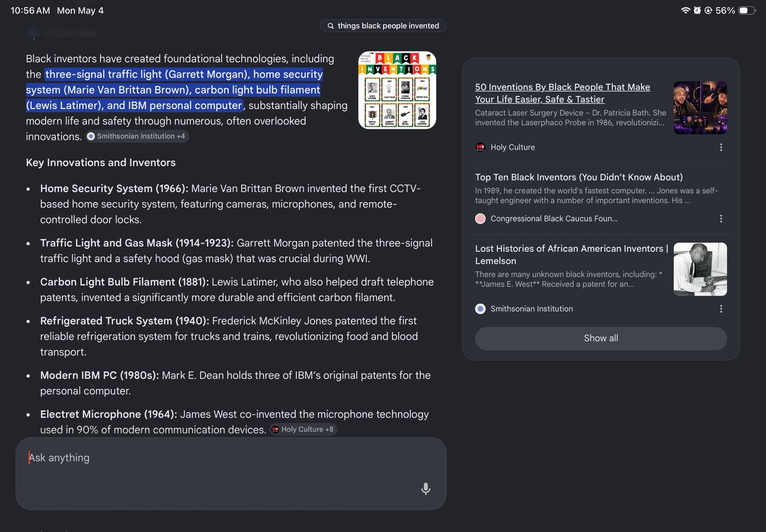Open the Holy Culture +8 citation chip
Viewport: 766px width, 532px height.
(x=303, y=429)
